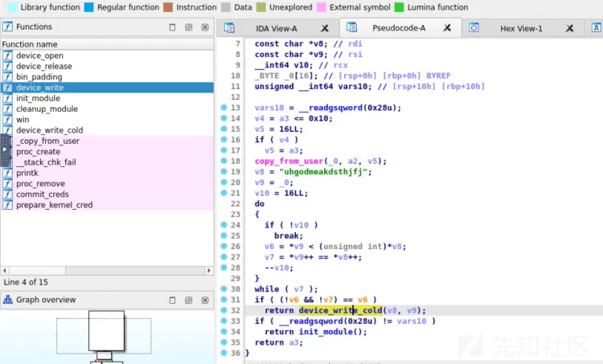
Task: Click the Graph overview panel icon
Action: point(7,300)
